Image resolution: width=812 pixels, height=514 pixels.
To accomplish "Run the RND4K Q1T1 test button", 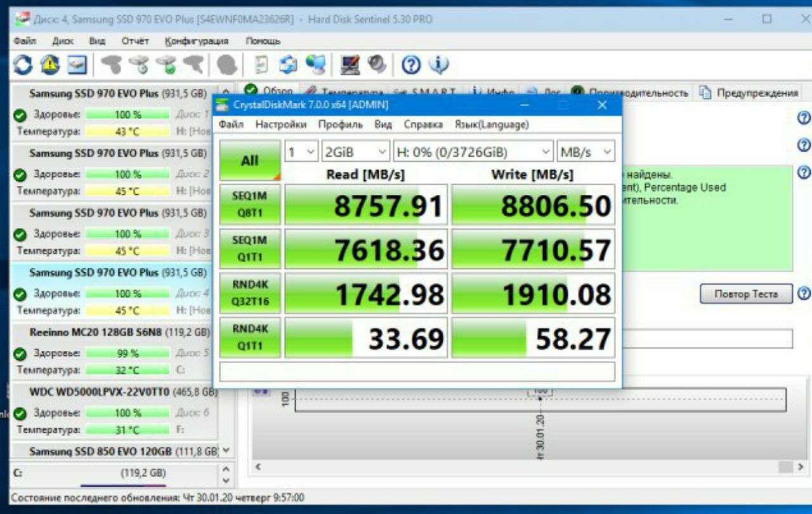I will coord(250,338).
